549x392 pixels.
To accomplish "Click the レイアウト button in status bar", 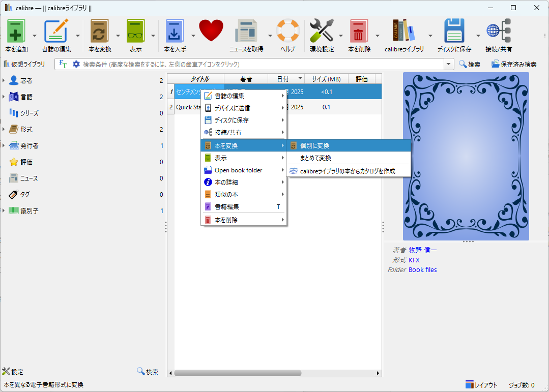I will (x=481, y=385).
